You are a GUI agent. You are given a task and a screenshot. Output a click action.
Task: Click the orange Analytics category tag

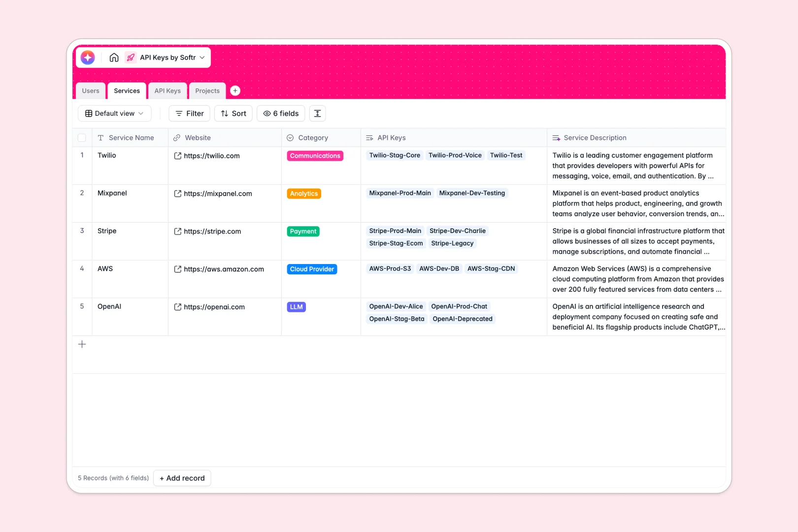coord(304,194)
